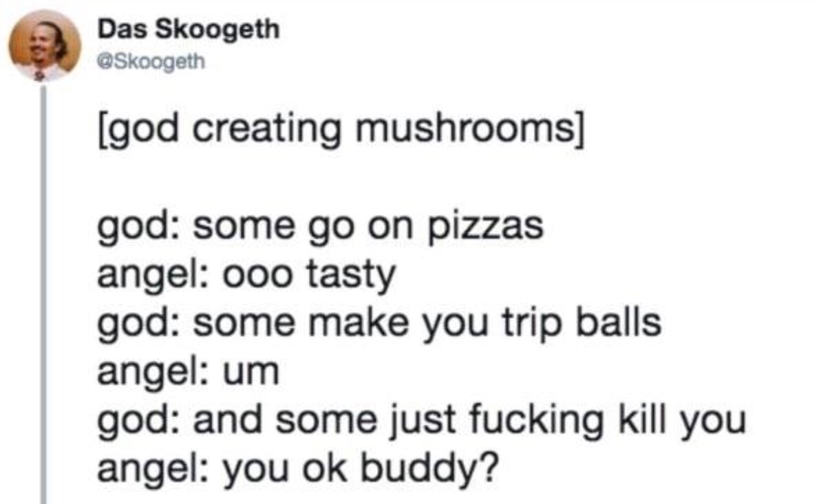Select the 'angel: you ok buddy?' line
This screenshot has width=821, height=504.
click(x=298, y=468)
